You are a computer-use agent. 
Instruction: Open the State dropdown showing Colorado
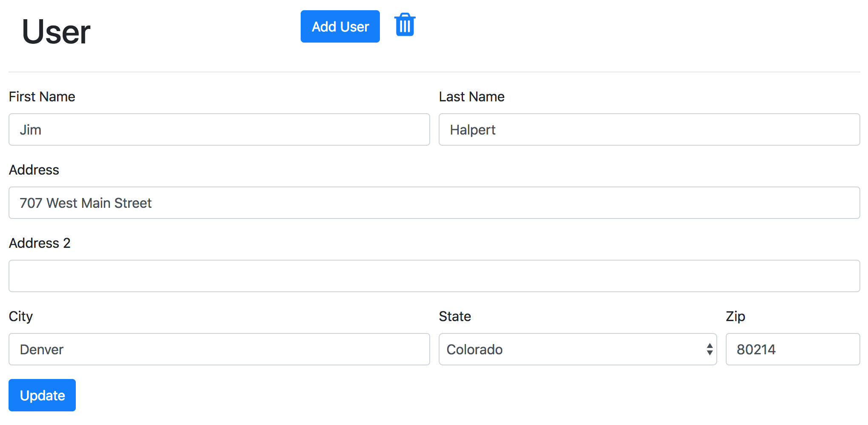point(571,349)
